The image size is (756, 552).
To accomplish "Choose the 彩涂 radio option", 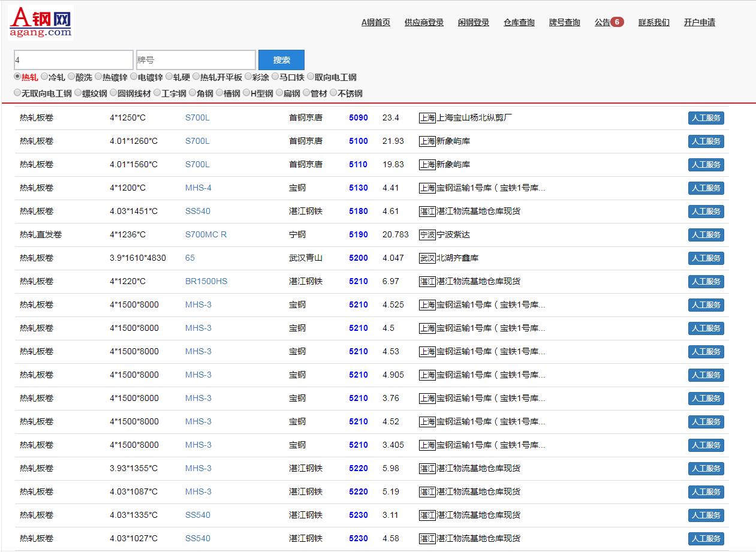I will 248,77.
